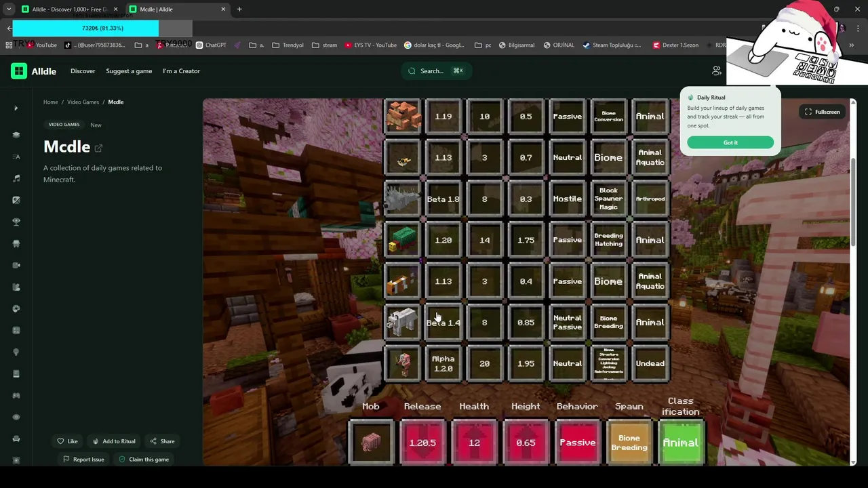Like the Mcdle game
The width and height of the screenshot is (868, 488).
coord(67,441)
